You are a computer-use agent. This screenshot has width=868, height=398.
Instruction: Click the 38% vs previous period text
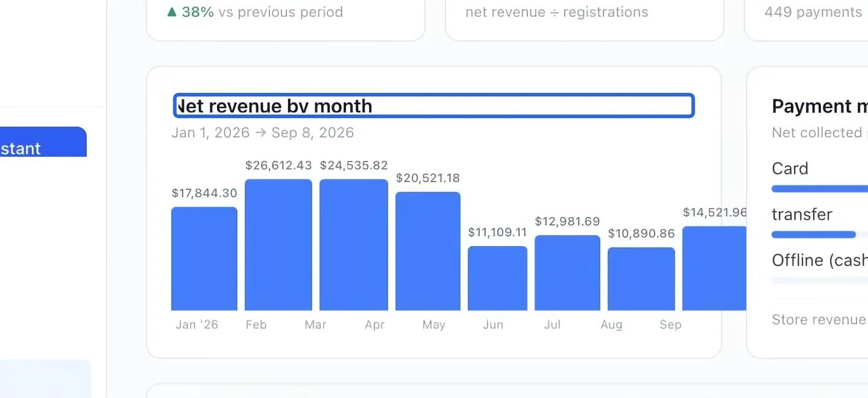pos(256,12)
